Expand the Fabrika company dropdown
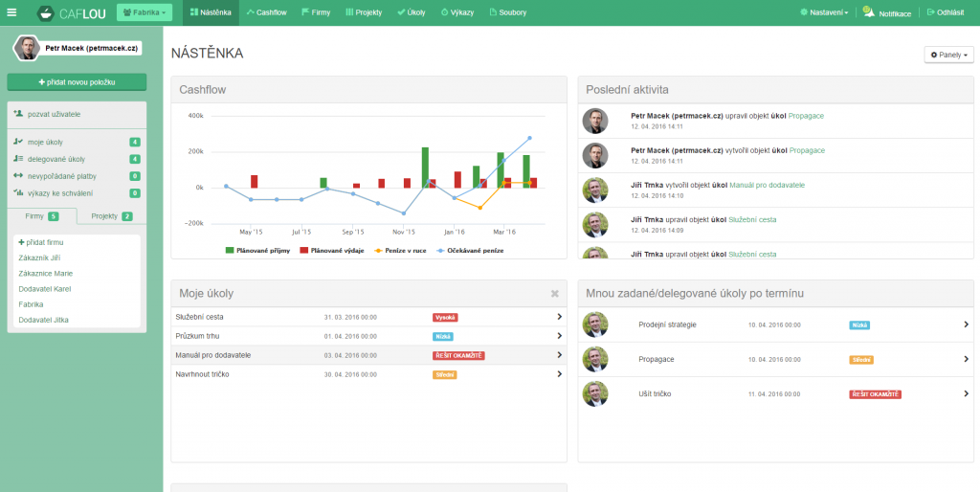The image size is (980, 492). point(145,13)
